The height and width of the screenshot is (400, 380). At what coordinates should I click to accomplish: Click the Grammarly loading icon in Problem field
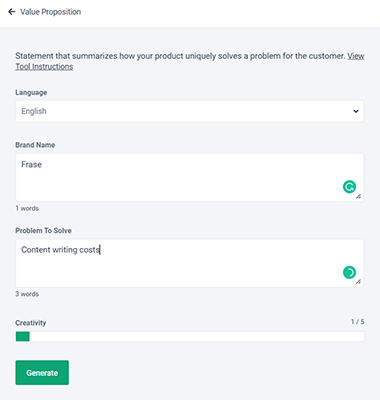tap(349, 272)
